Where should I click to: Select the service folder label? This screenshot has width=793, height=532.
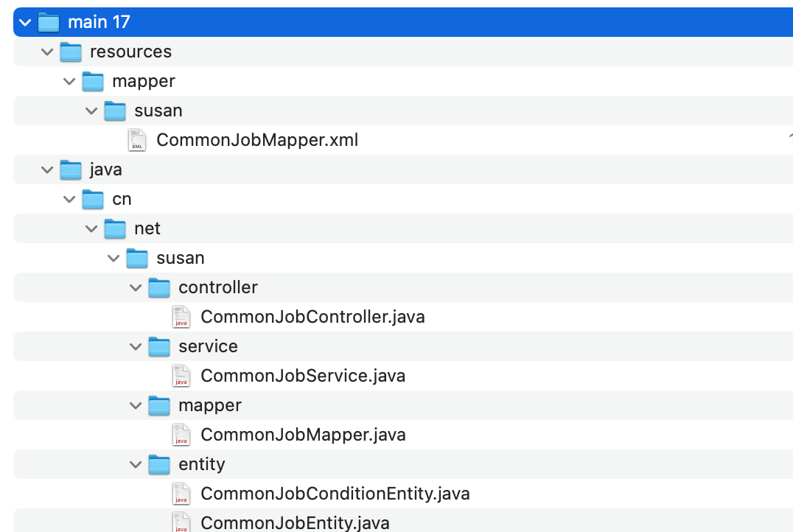[208, 346]
